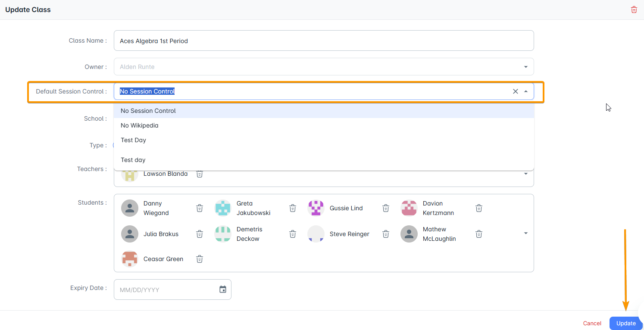Open the Teachers dropdown arrow
The image size is (644, 330).
526,174
